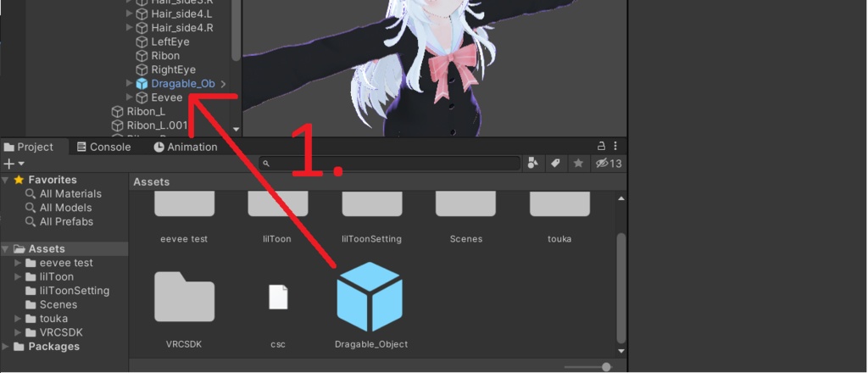Expand the touka folder in tree
Screen dimensions: 868x373
click(18, 318)
